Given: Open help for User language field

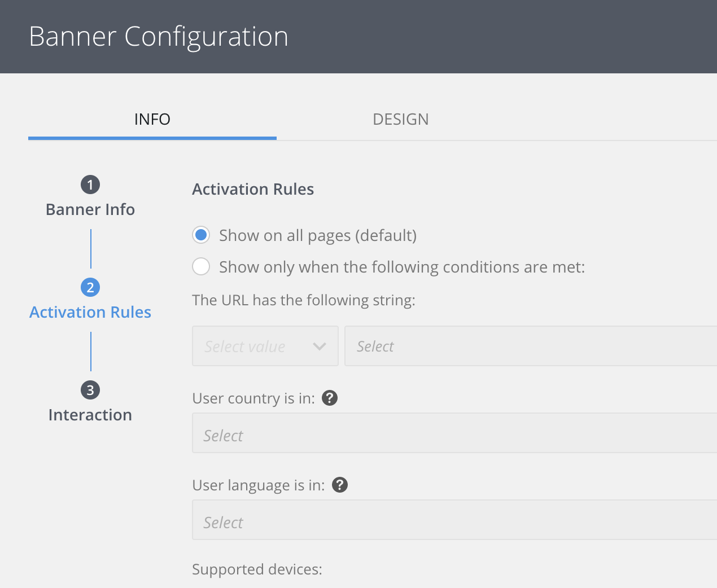Looking at the screenshot, I should [340, 485].
